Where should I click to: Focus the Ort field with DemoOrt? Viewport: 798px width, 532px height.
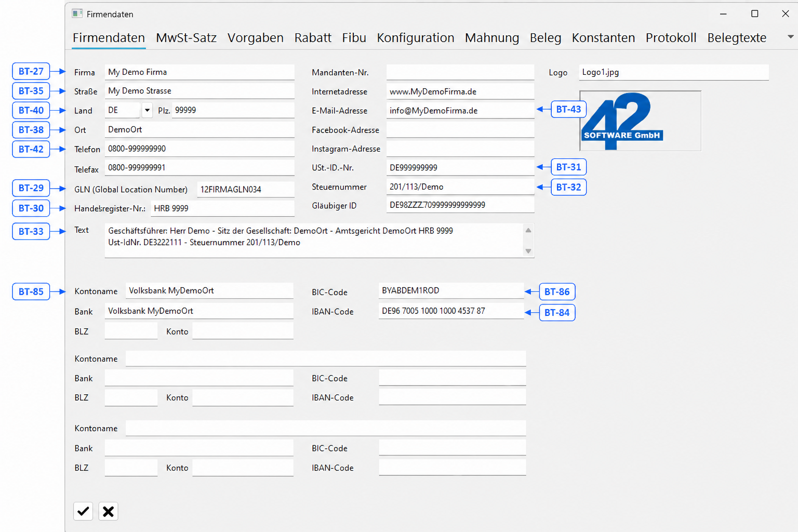click(x=199, y=129)
